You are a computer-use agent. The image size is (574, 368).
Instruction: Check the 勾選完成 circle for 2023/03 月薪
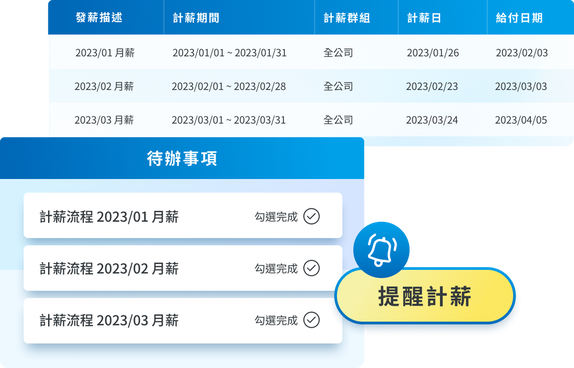(312, 320)
